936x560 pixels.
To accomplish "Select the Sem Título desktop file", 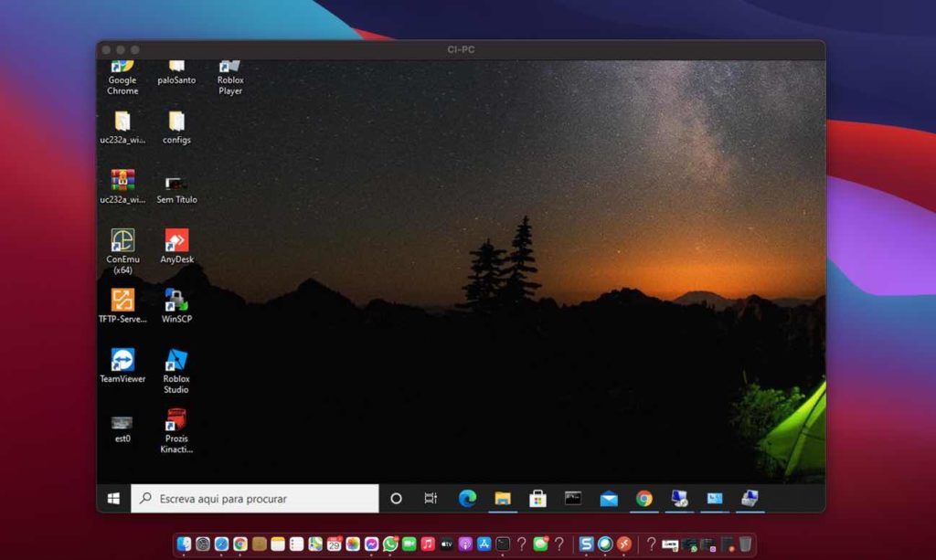I will tap(176, 190).
